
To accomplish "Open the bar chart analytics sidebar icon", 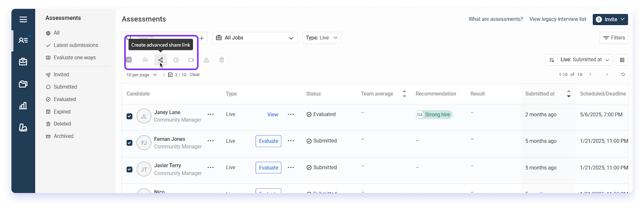I will tap(23, 106).
